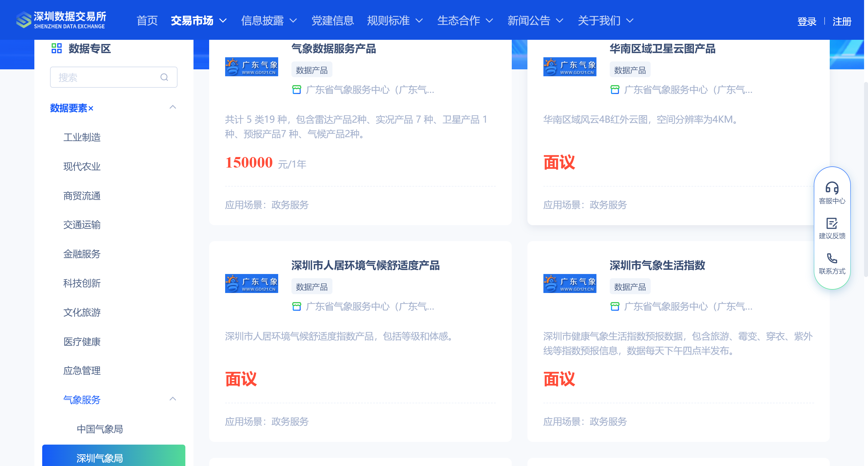Click the 150000 元/1年 price
This screenshot has width=868, height=466.
266,163
